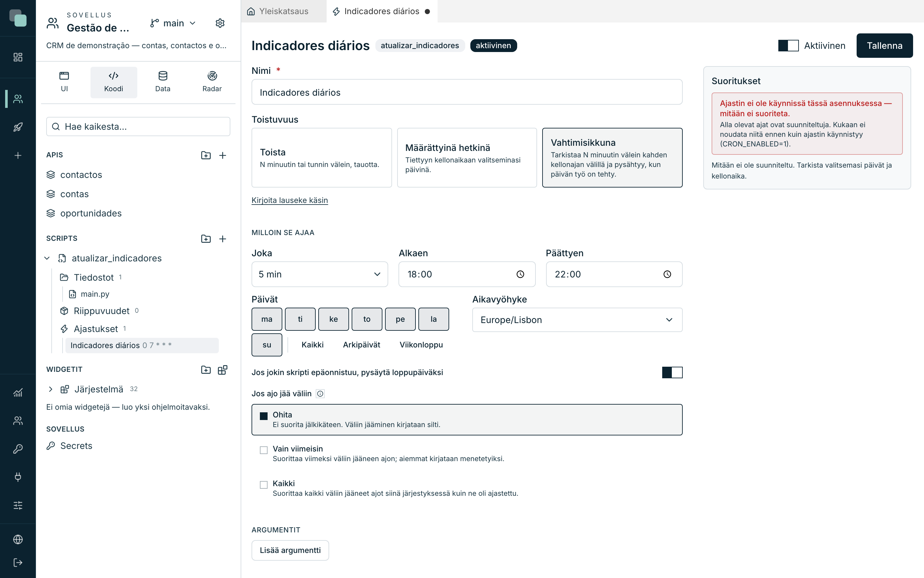This screenshot has width=924, height=578.
Task: Select the Vain viimeisin option
Action: point(466,453)
